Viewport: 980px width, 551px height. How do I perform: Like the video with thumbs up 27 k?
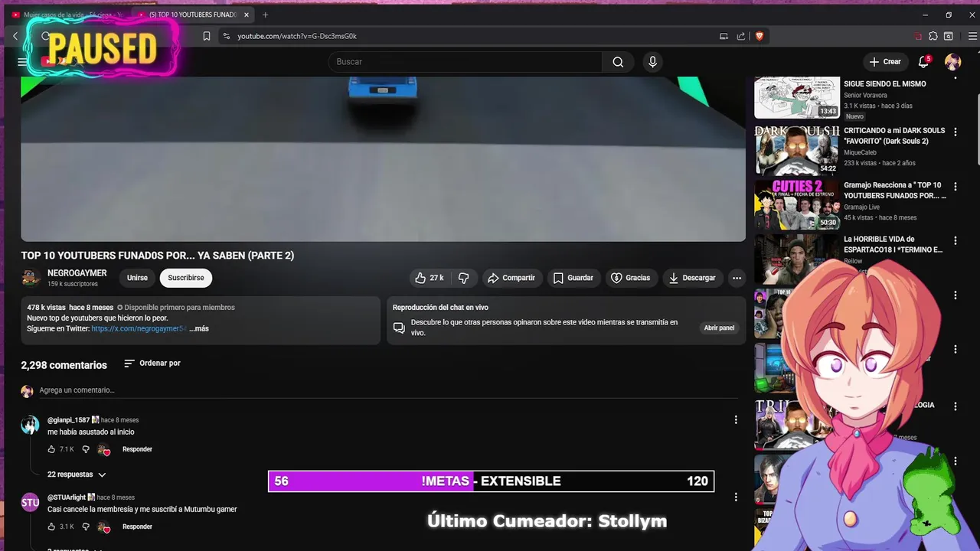pos(429,278)
